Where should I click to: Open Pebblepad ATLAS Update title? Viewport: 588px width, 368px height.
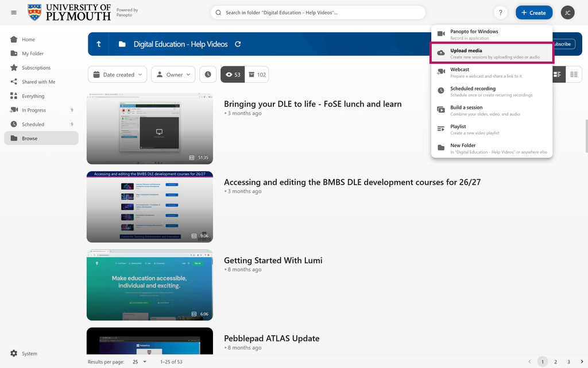tap(272, 338)
